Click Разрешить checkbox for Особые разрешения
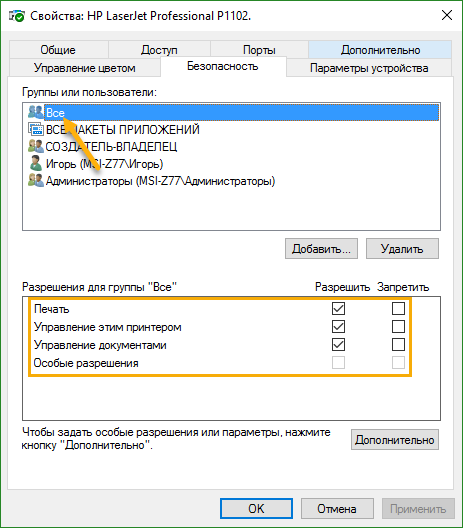This screenshot has width=463, height=528. [338, 363]
